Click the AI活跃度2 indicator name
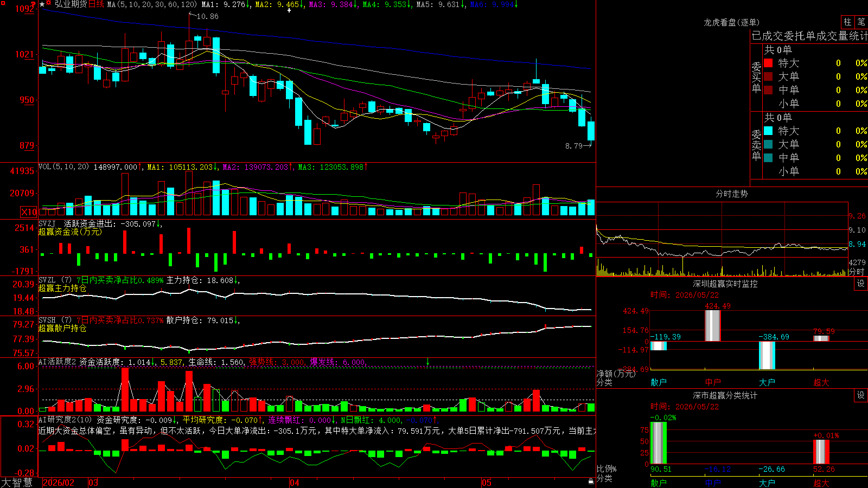Screen dimensions: 868x488 pos(58,362)
